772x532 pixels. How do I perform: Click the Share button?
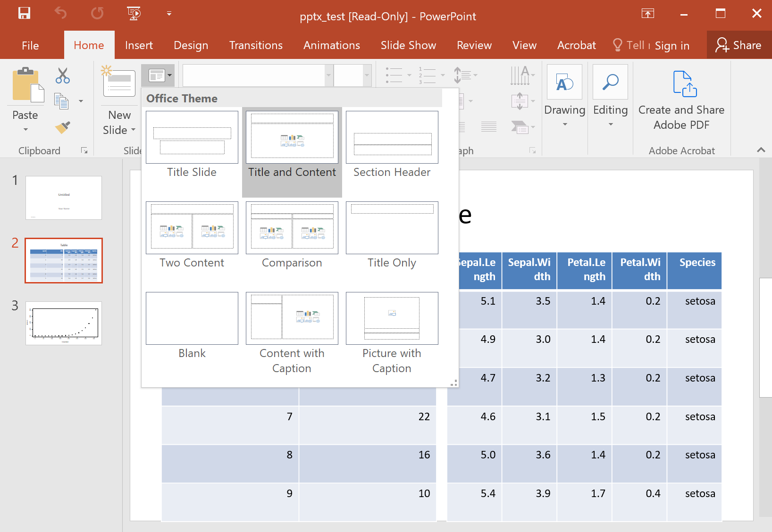tap(738, 45)
